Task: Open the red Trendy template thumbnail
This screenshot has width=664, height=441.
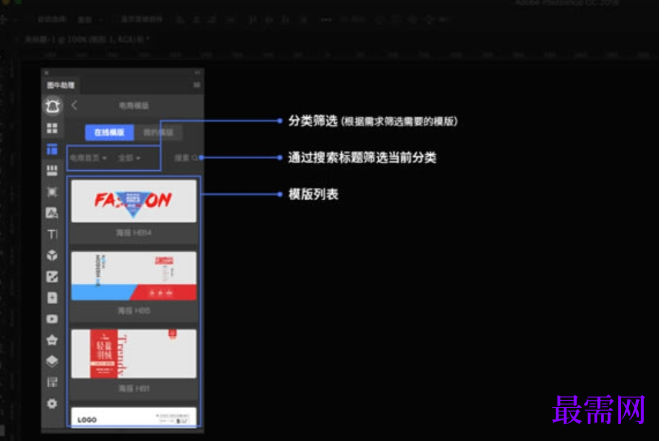Action: (x=134, y=354)
